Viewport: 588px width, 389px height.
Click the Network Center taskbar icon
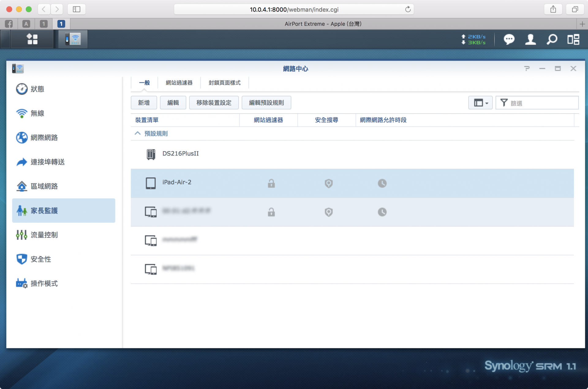[73, 39]
